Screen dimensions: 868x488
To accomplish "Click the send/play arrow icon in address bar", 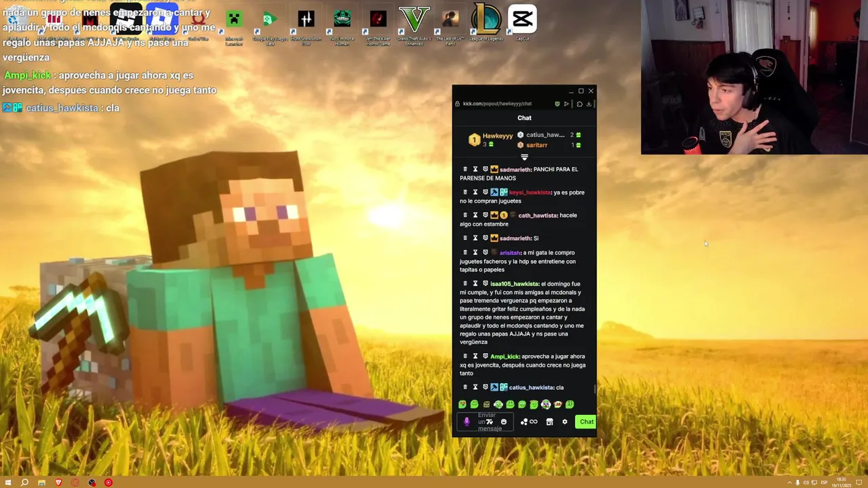I will pos(567,104).
